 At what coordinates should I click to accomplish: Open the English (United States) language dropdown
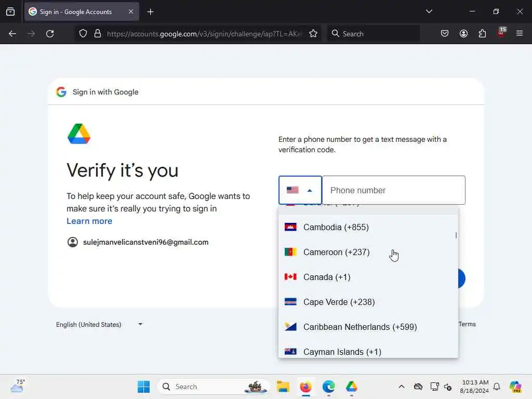tap(99, 324)
